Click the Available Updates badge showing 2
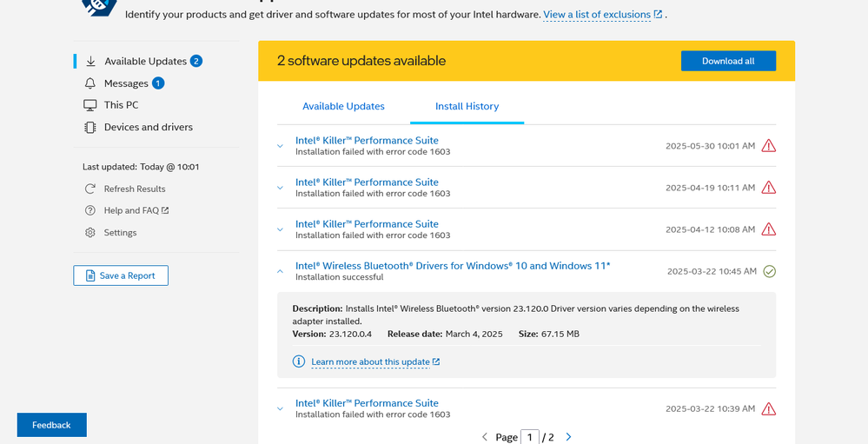868x444 pixels. pos(196,61)
